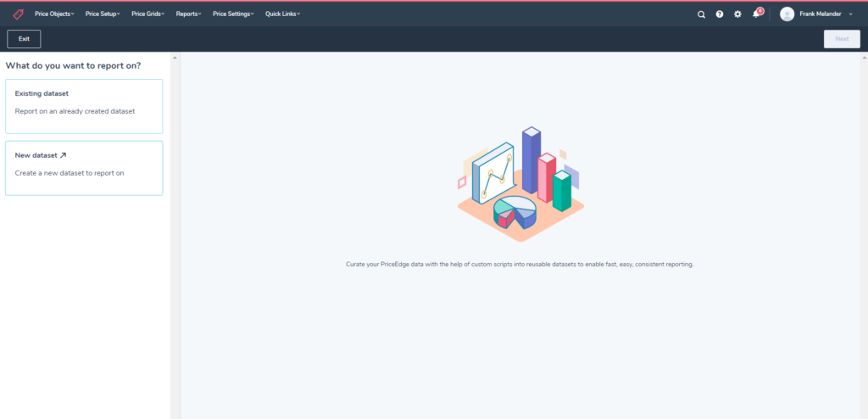Open the Quick Links menu
Image resolution: width=868 pixels, height=419 pixels.
click(283, 14)
